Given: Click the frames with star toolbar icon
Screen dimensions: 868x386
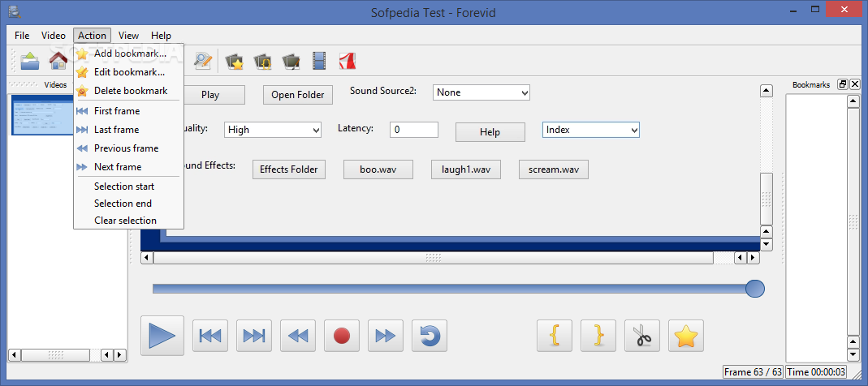Looking at the screenshot, I should point(235,61).
